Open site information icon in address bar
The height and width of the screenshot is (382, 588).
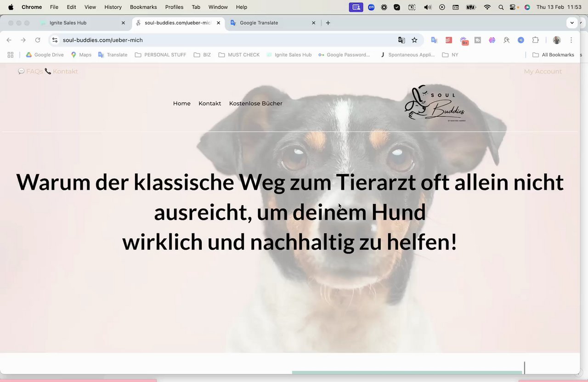(x=55, y=40)
